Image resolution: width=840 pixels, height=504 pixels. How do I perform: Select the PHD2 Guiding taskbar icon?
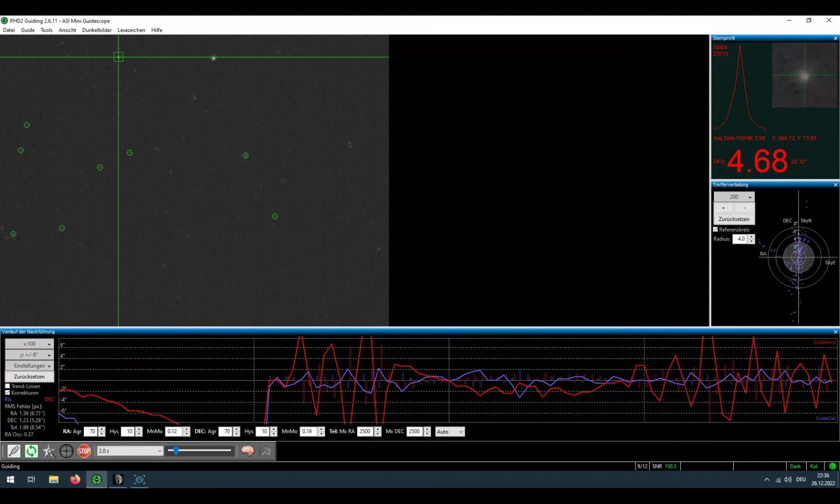click(97, 479)
